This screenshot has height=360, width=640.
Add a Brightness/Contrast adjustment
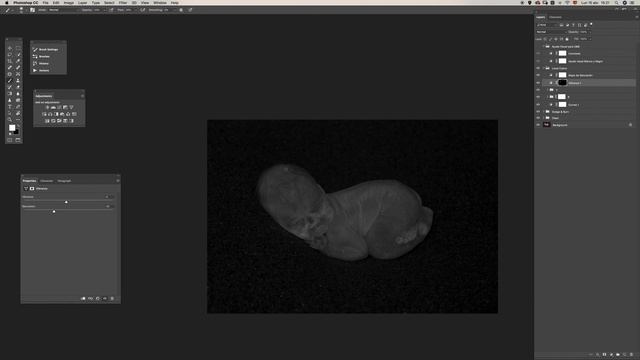(47, 107)
